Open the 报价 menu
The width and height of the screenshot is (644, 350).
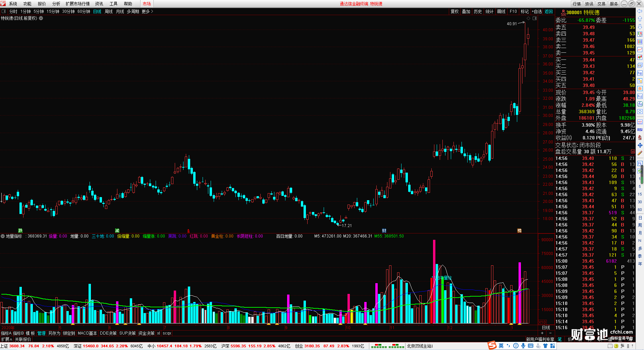tap(42, 4)
